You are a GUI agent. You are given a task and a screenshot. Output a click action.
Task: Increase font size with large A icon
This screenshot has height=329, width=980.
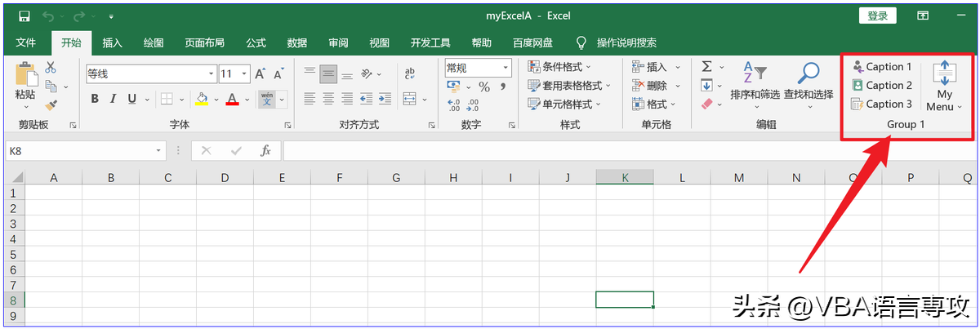(261, 73)
